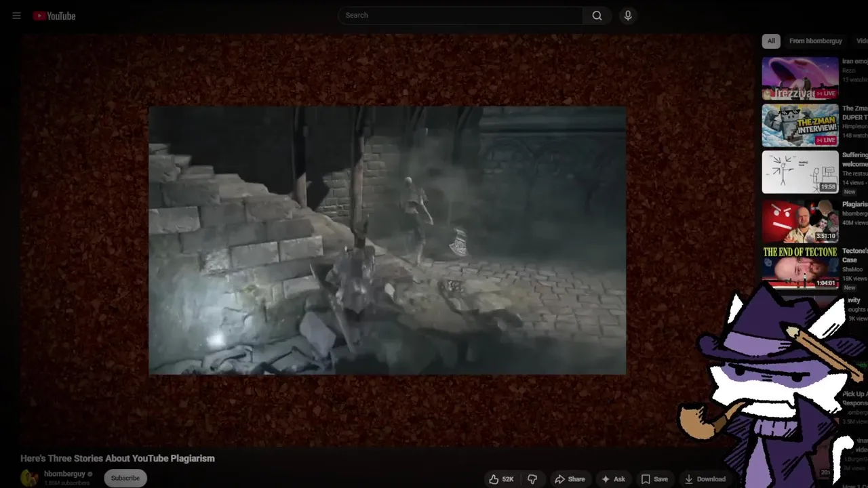Open the hbomberguy channel name link
This screenshot has height=488, width=868.
click(x=64, y=474)
